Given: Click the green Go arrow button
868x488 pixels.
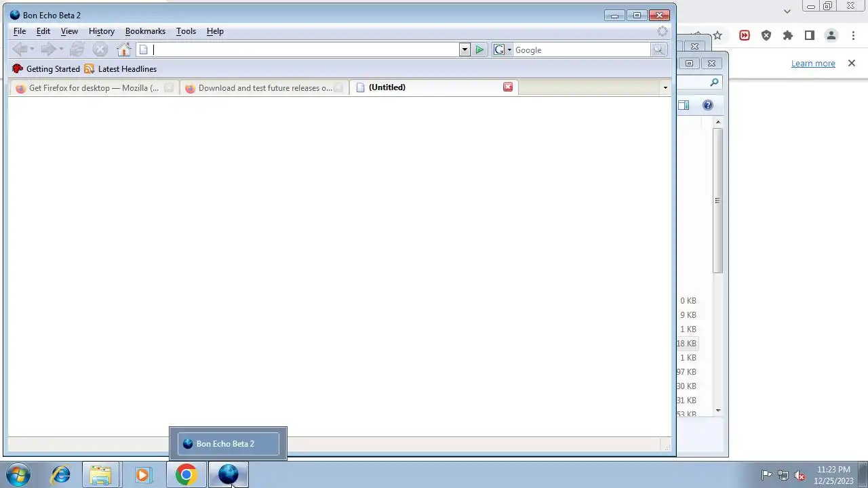Looking at the screenshot, I should click(x=479, y=49).
